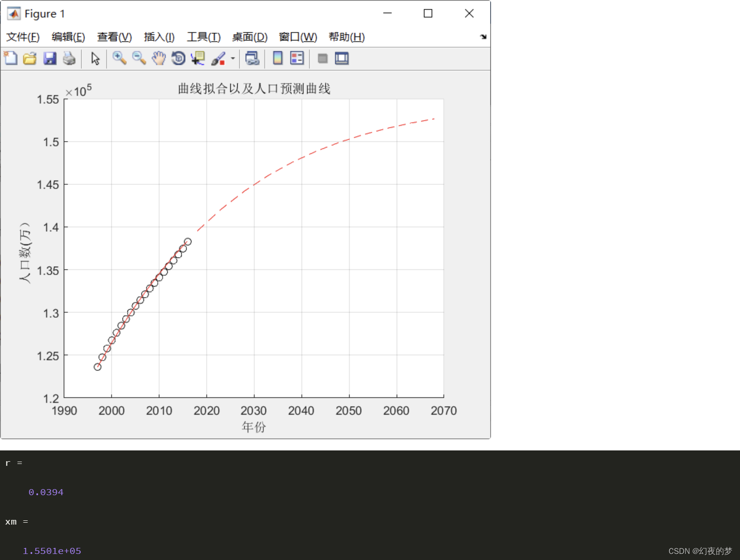The height and width of the screenshot is (560, 740).
Task: Click the first data point circle near 1997
Action: [97, 367]
